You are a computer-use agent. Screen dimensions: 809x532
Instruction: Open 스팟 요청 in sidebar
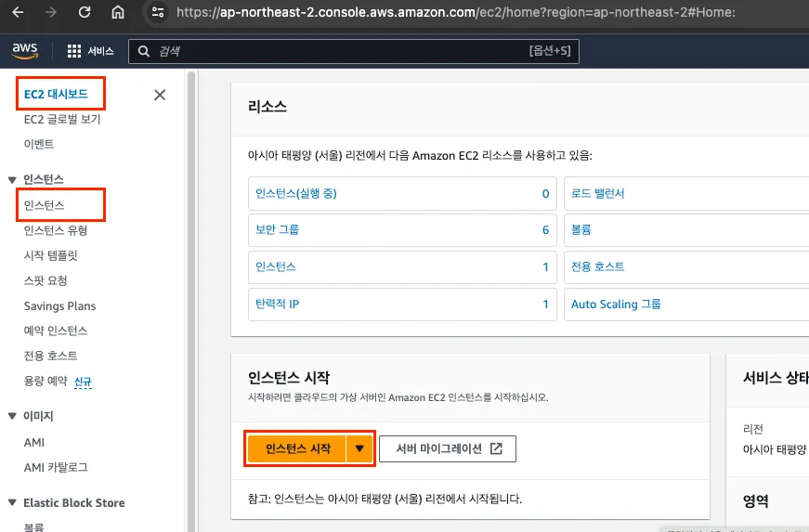tap(46, 280)
